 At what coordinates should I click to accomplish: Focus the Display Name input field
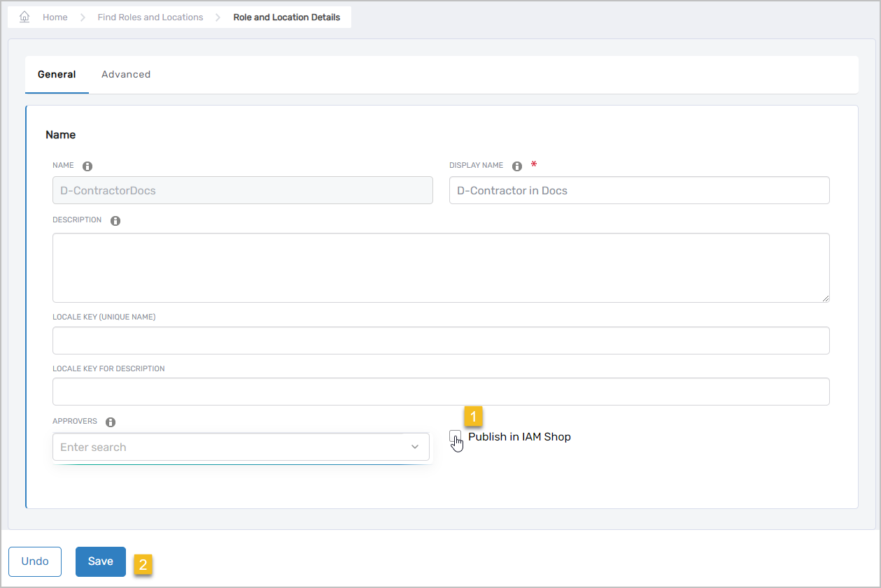[639, 190]
